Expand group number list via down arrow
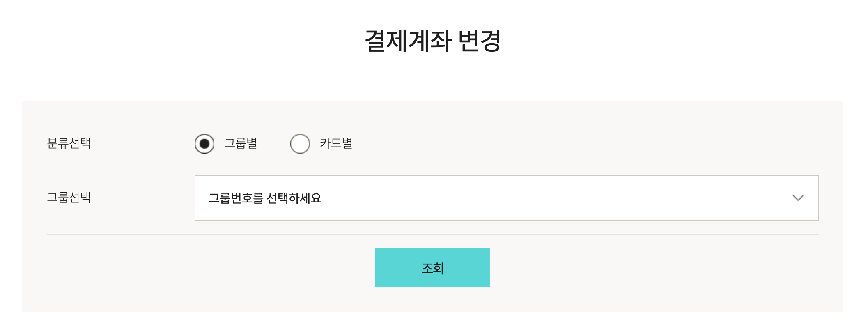 [798, 198]
